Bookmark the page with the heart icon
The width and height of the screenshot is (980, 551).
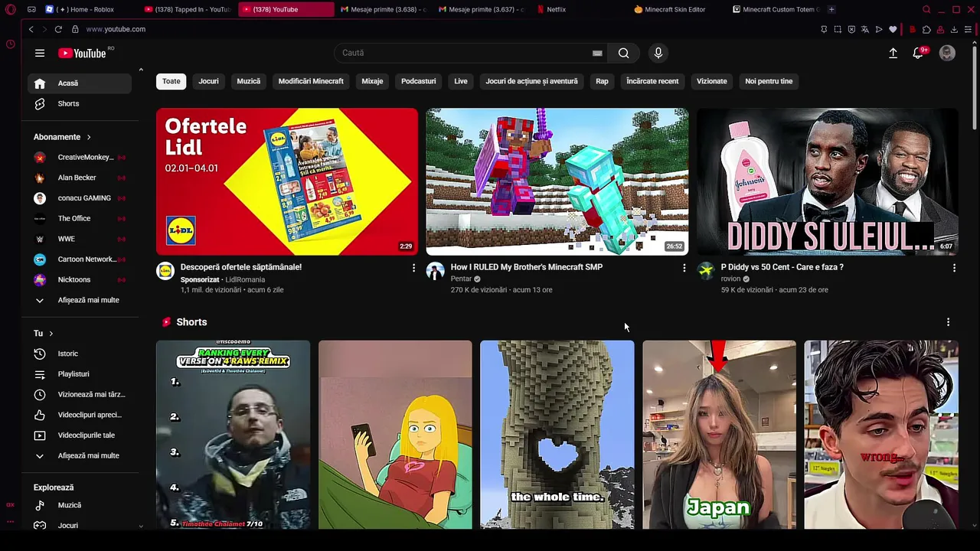[x=893, y=29]
